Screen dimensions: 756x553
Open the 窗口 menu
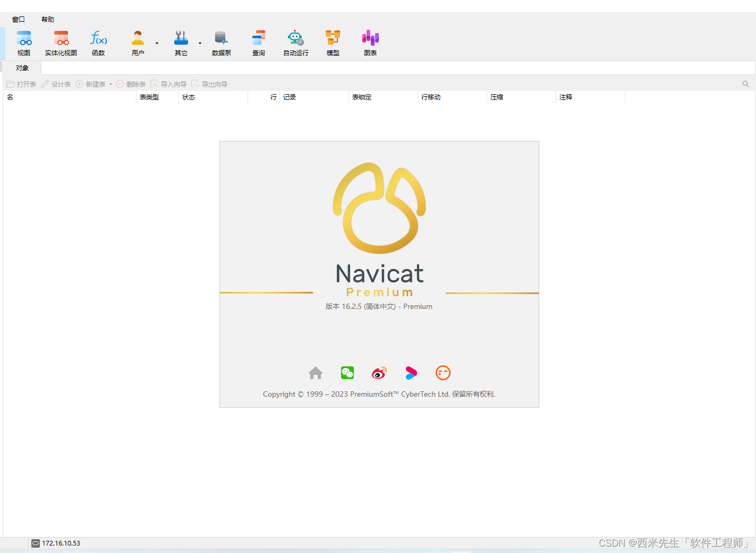pos(18,19)
